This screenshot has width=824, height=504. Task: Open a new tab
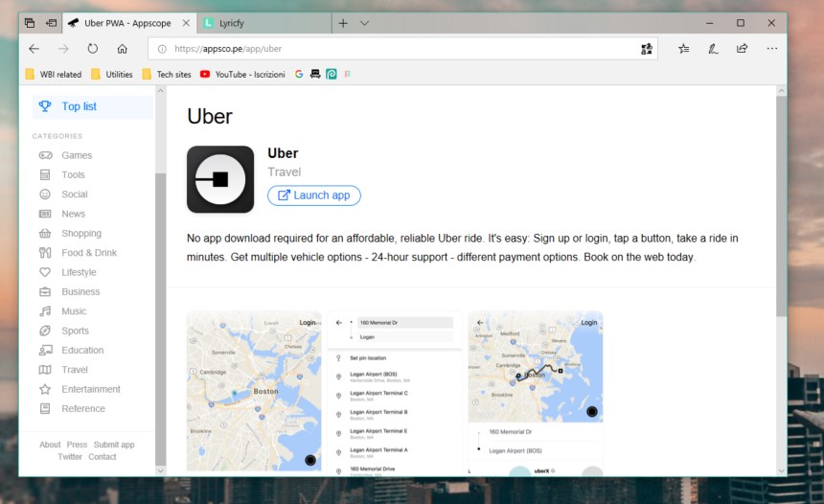[343, 23]
